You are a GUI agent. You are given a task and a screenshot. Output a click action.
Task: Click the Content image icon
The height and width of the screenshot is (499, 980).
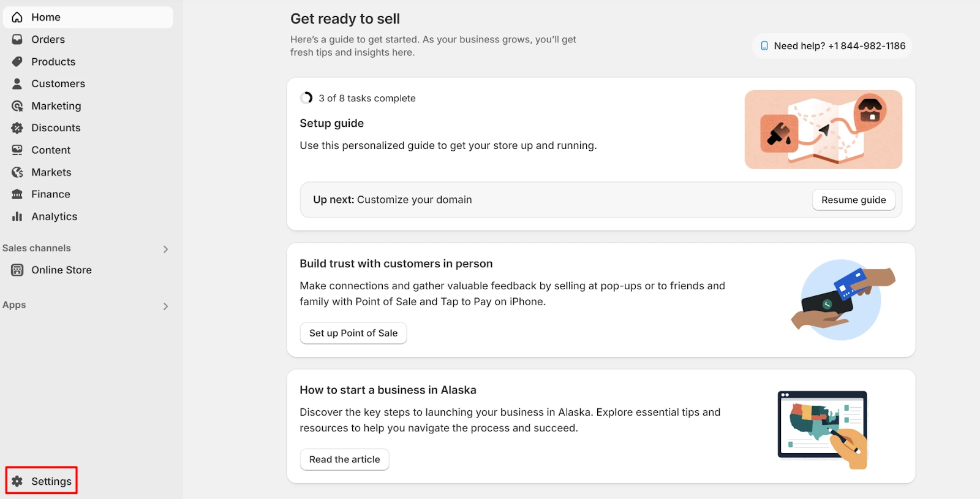click(x=17, y=150)
